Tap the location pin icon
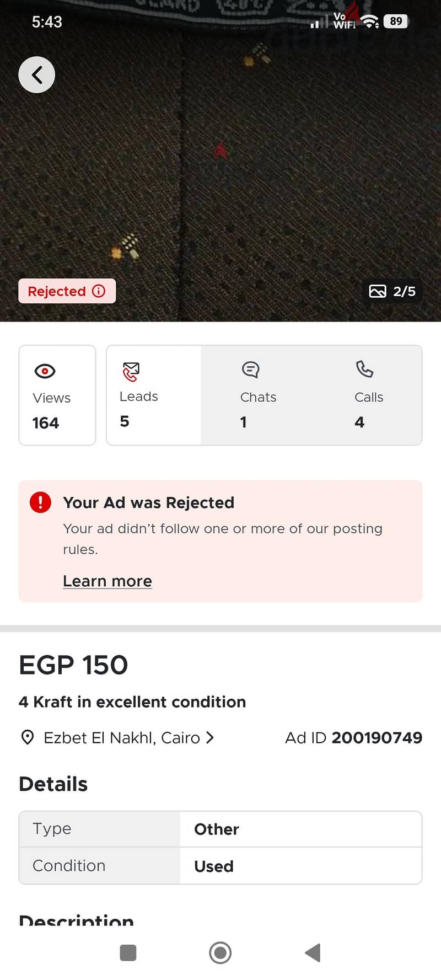Viewport: 441px width, 980px height. [x=27, y=737]
